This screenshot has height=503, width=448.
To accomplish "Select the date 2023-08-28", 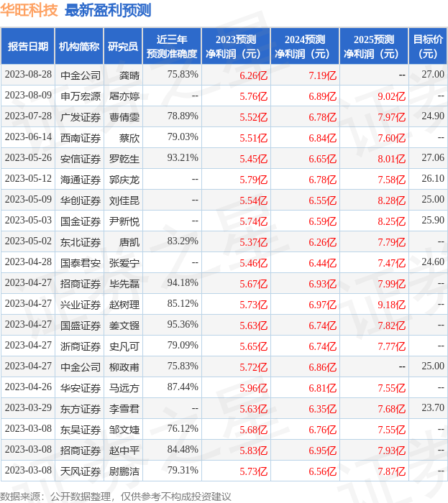I will (28, 74).
